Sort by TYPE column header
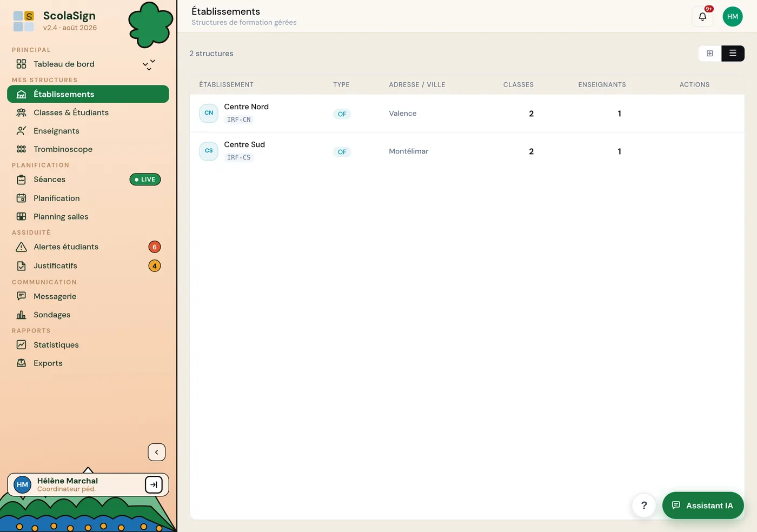Viewport: 757px width, 532px height. point(341,85)
